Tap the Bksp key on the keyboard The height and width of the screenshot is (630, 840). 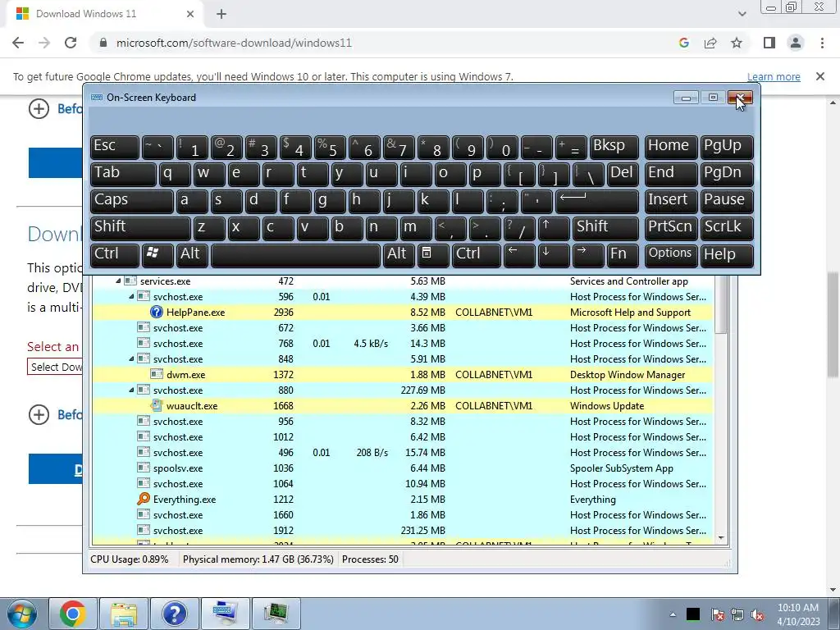click(x=614, y=146)
